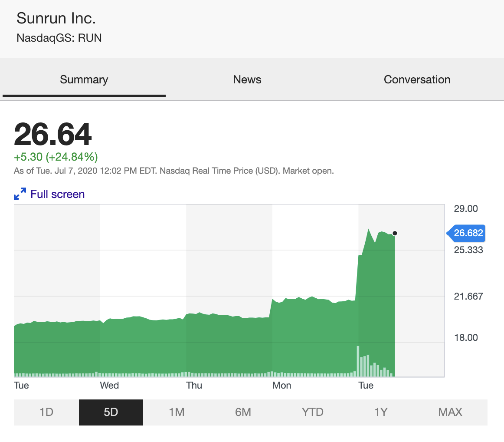Click the Wed label on the chart axis
Screen dimensions: 504x442
tap(109, 386)
